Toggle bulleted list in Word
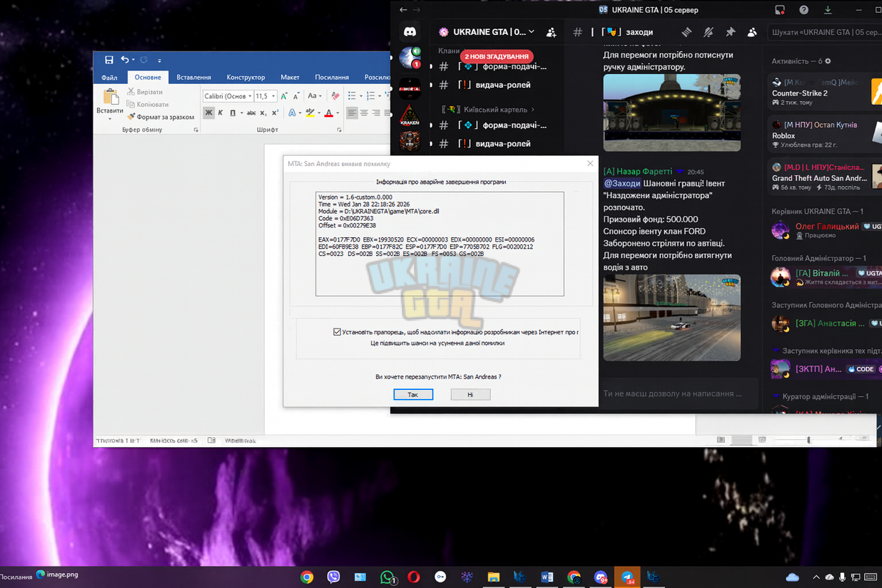This screenshot has height=588, width=882. click(x=352, y=96)
